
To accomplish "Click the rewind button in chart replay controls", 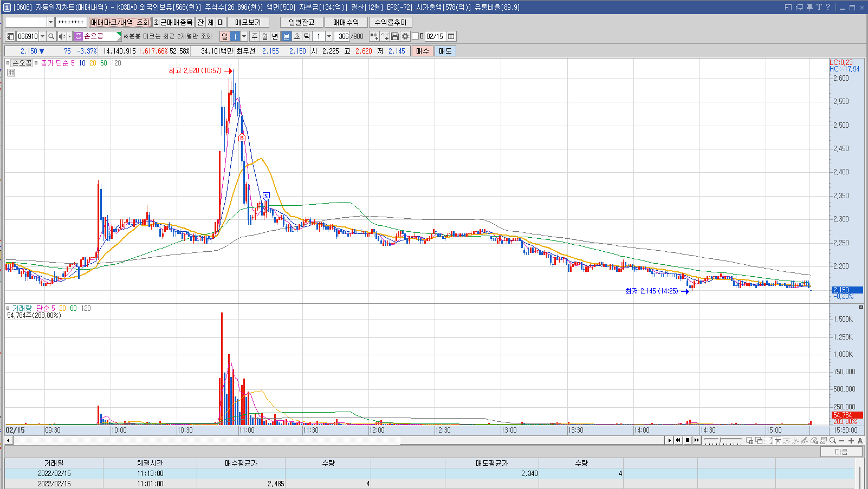I will point(678,440).
